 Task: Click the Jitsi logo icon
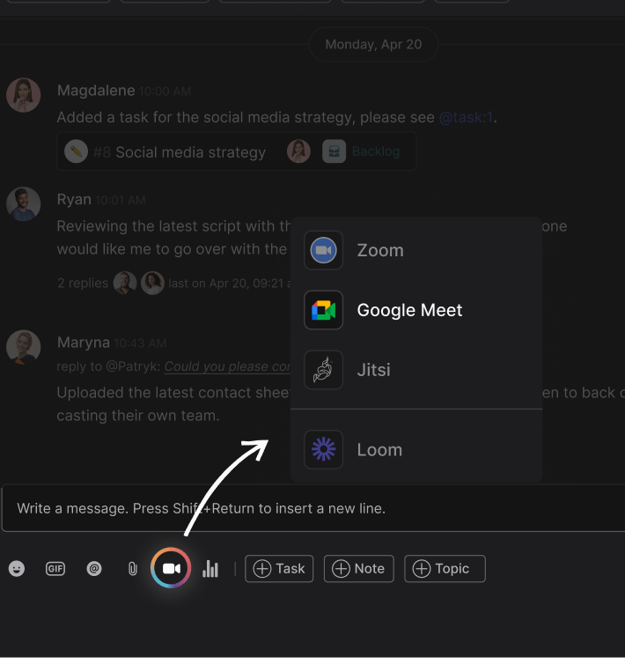(323, 370)
